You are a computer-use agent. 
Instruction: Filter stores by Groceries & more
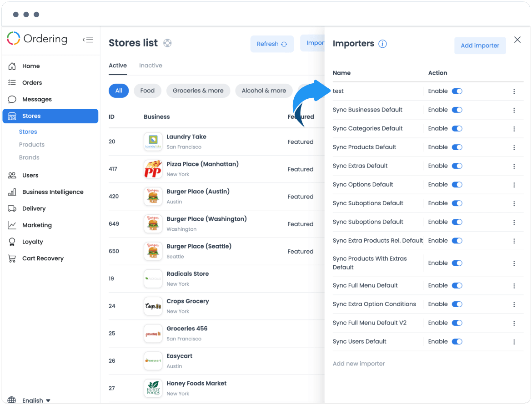tap(198, 91)
